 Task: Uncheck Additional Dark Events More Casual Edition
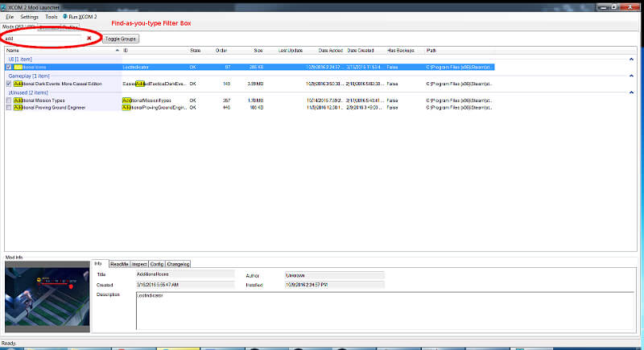[x=9, y=84]
